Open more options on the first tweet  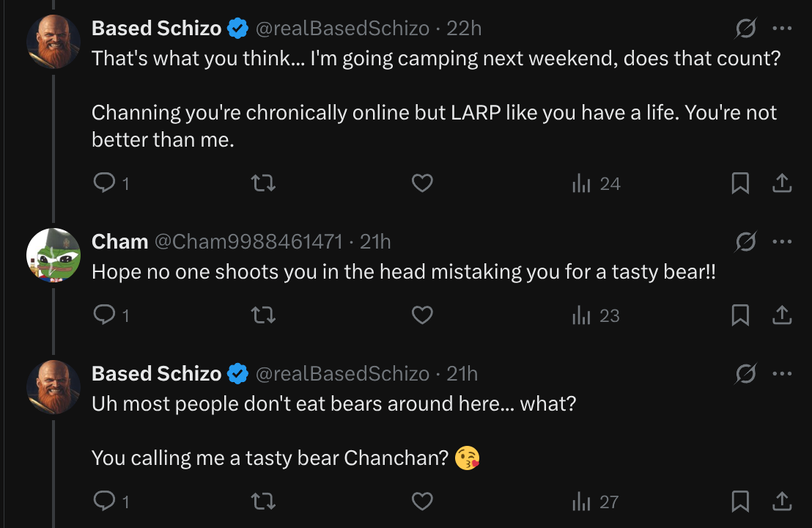pyautogui.click(x=782, y=29)
